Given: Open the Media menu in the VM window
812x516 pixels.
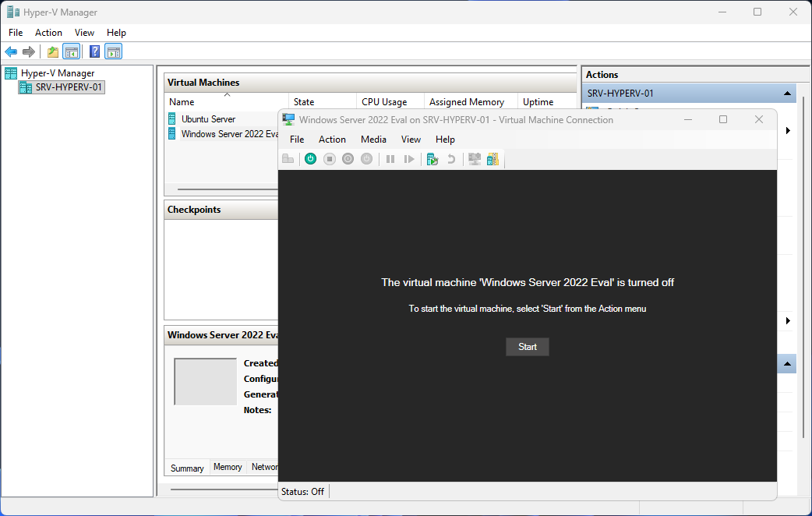Looking at the screenshot, I should (373, 139).
